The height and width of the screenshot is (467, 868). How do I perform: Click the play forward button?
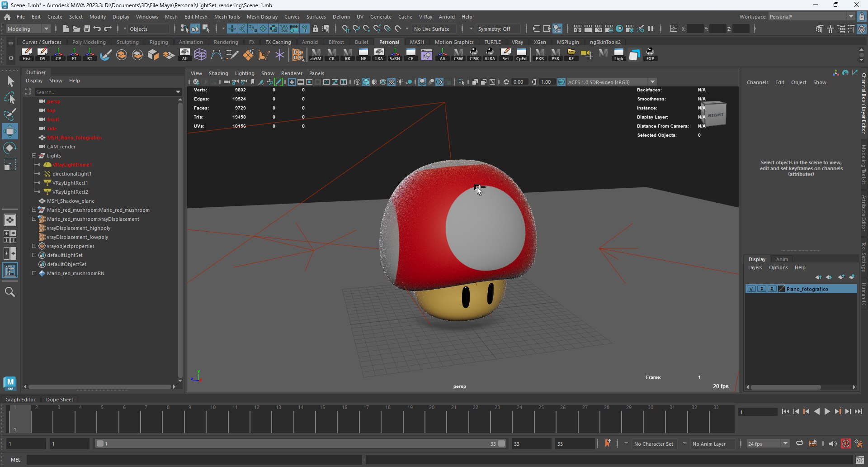tap(827, 411)
